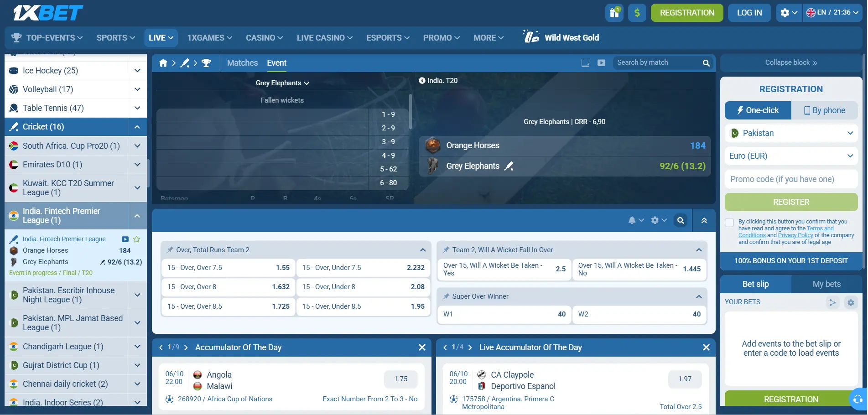Click the green REGISTRATION button in header
The image size is (868, 415).
pyautogui.click(x=687, y=13)
